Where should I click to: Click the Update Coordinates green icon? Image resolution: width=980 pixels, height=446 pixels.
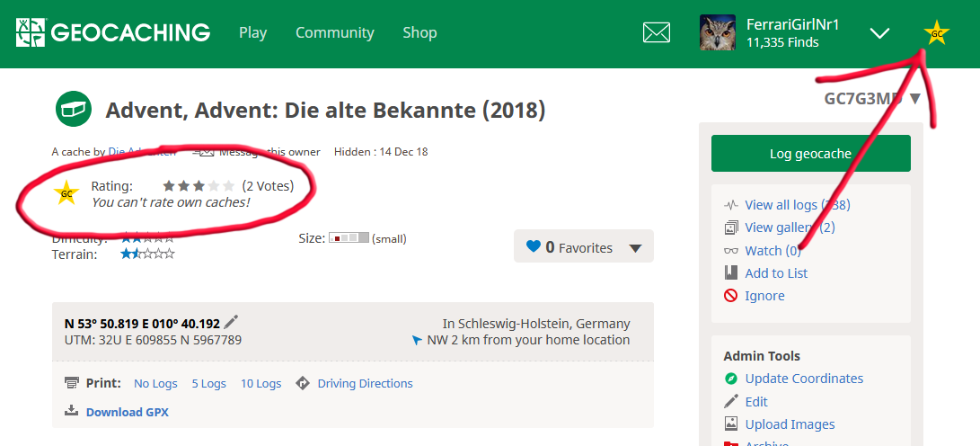(730, 379)
